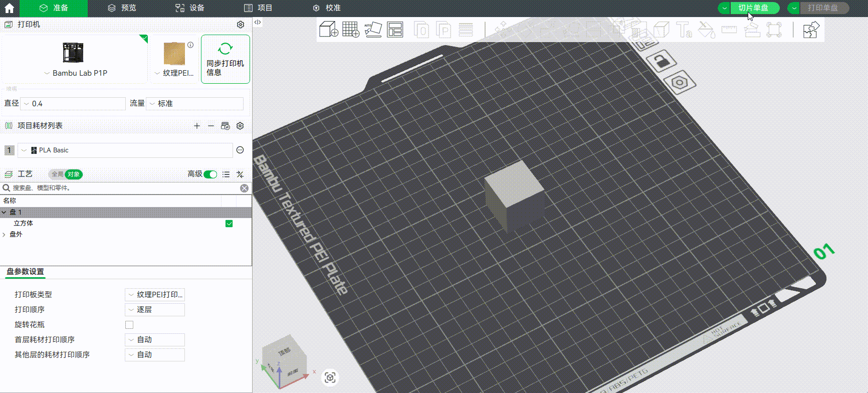Click the 切片单盘 slice button

click(755, 8)
